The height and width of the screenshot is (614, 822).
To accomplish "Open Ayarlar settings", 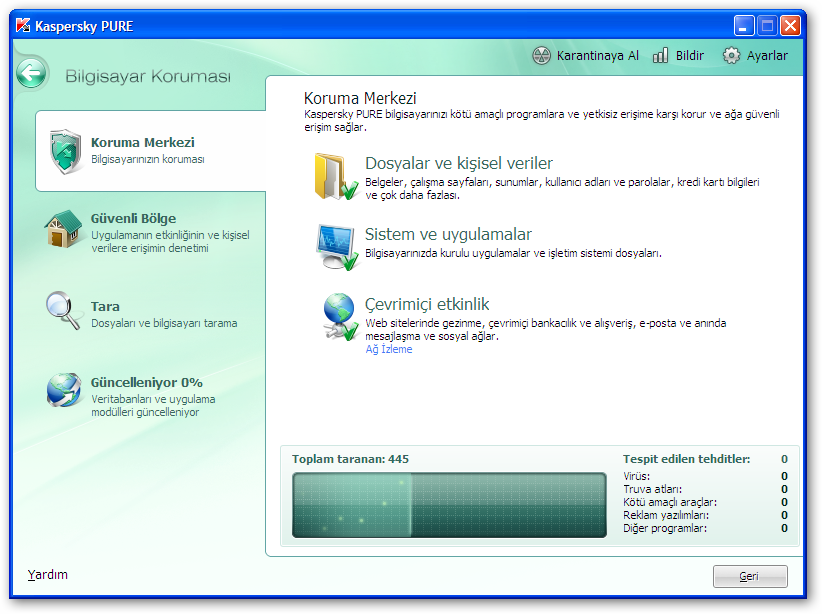I will tap(755, 56).
